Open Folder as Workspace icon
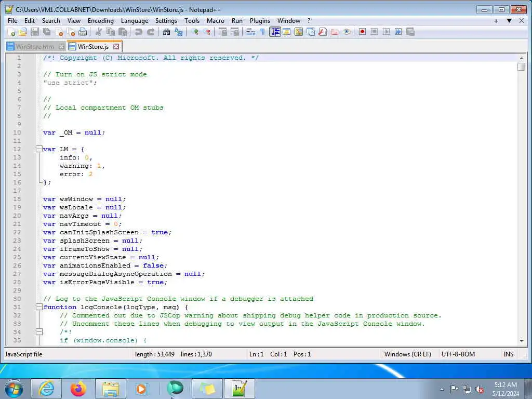The image size is (532, 399). (x=335, y=32)
